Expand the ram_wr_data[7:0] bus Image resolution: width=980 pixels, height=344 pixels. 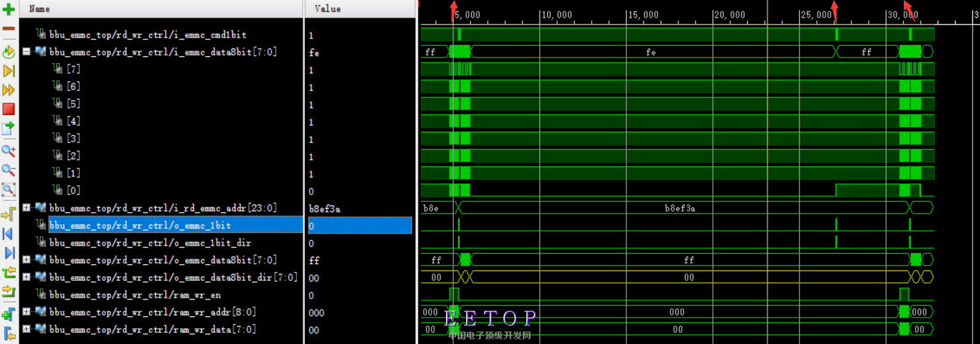pos(26,329)
